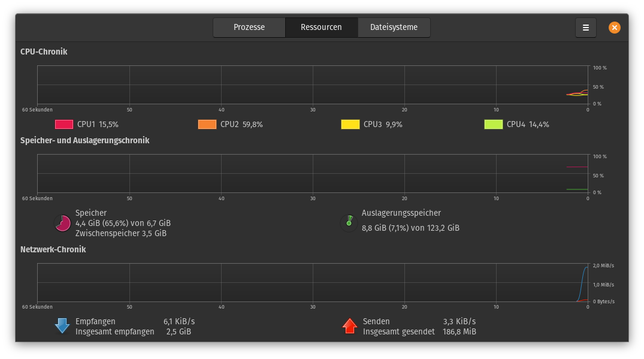Click the Auslagerungsspeicher label
The height and width of the screenshot is (359, 644).
tap(401, 213)
